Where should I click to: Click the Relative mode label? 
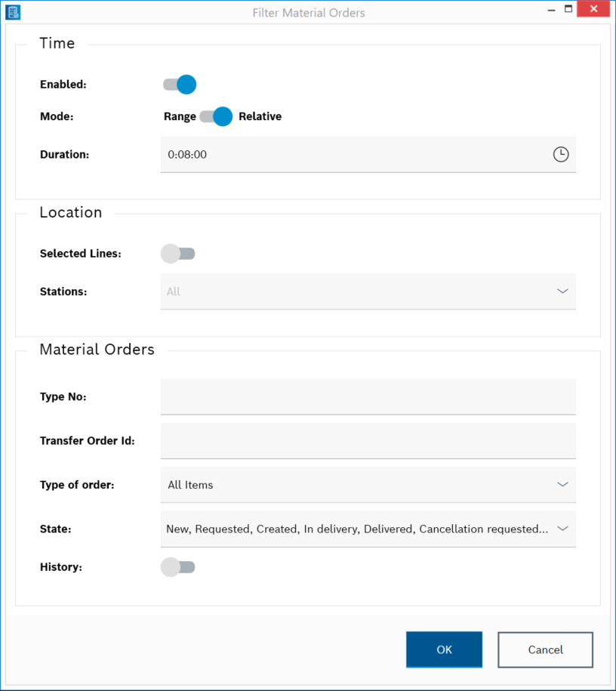[260, 116]
